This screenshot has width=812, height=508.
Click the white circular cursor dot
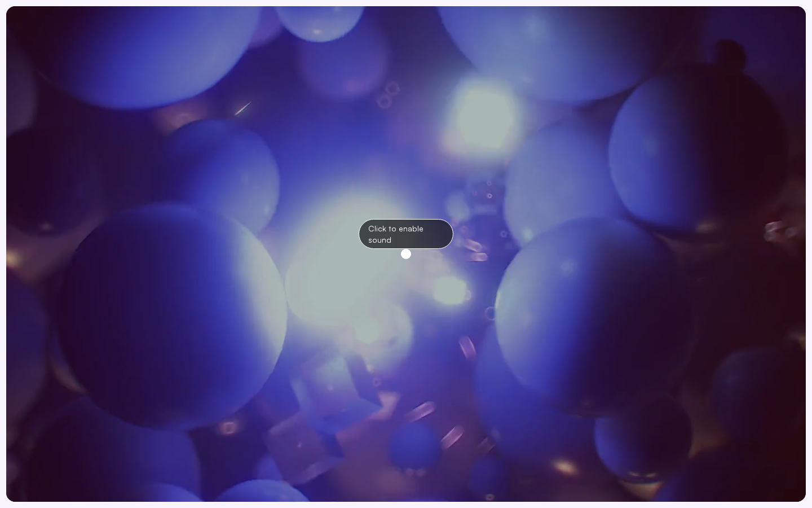(406, 254)
